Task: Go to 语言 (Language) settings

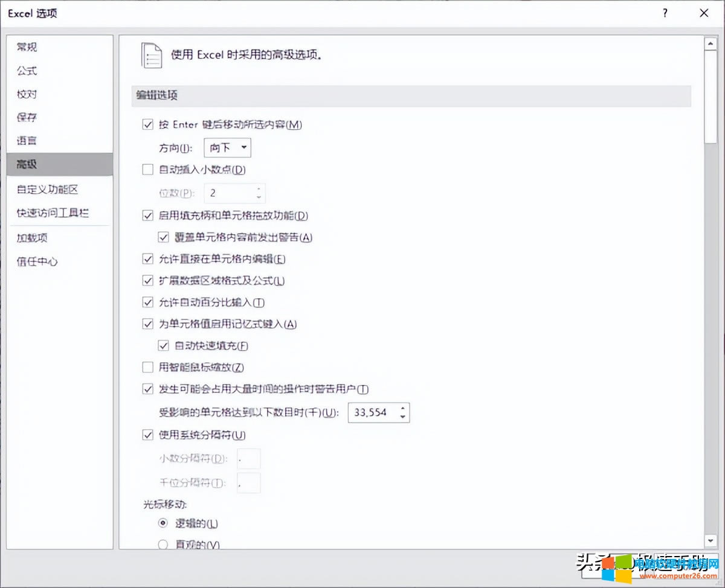Action: coord(25,140)
